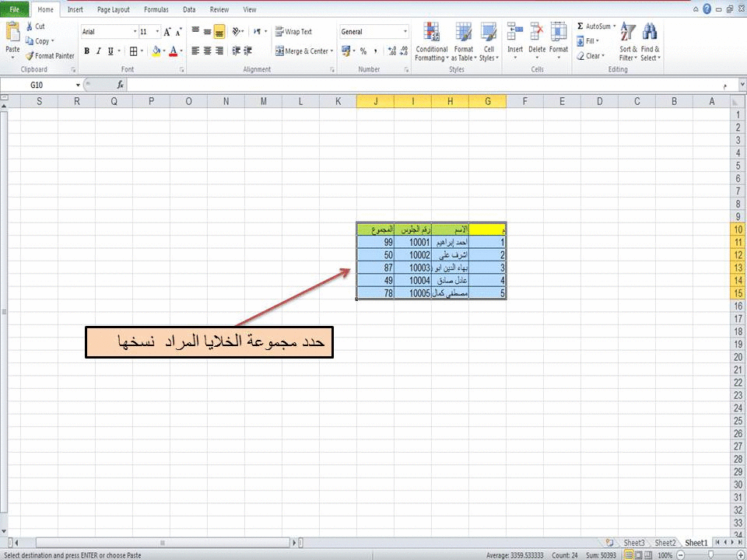Click the Orientation text angle icon
The width and height of the screenshot is (747, 560).
coord(237,31)
